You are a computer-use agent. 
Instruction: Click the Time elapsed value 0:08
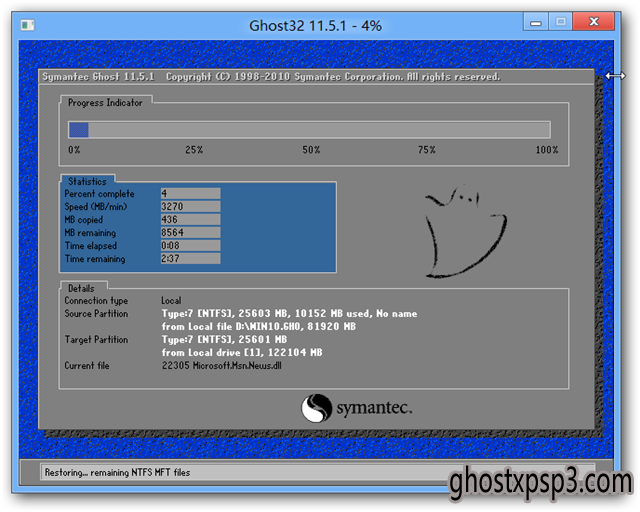point(190,246)
